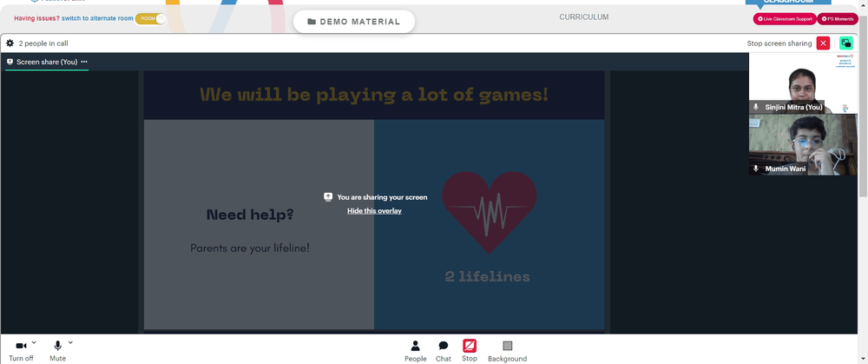Expand microphone options chevron
868x364 pixels.
(70, 342)
